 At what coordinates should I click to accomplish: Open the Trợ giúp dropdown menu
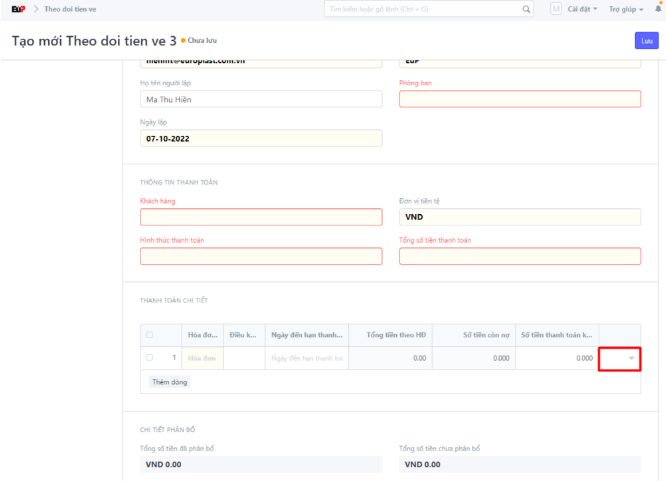pyautogui.click(x=626, y=9)
